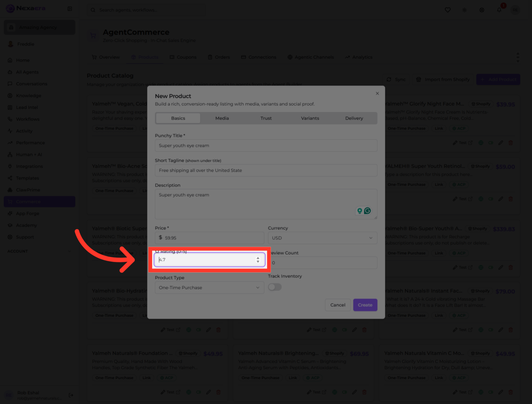Click the Short Tagline field
The height and width of the screenshot is (404, 532).
point(266,170)
